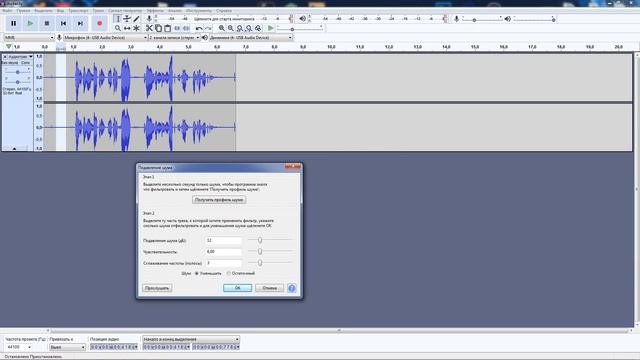Confirm the noise reduction dialog with OK

tap(238, 288)
